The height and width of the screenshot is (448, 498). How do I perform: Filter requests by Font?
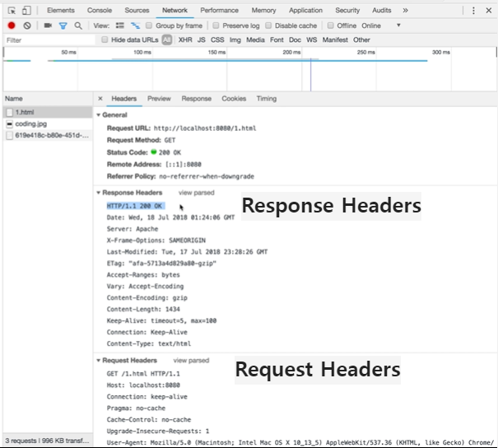[x=277, y=40]
